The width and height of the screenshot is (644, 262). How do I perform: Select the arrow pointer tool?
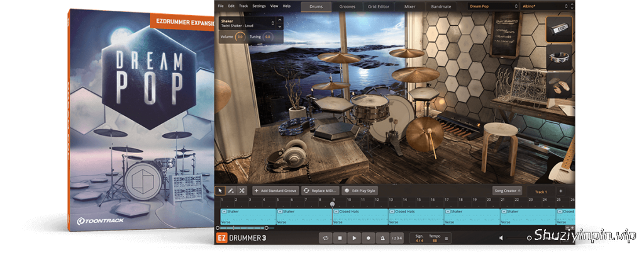coord(220,190)
